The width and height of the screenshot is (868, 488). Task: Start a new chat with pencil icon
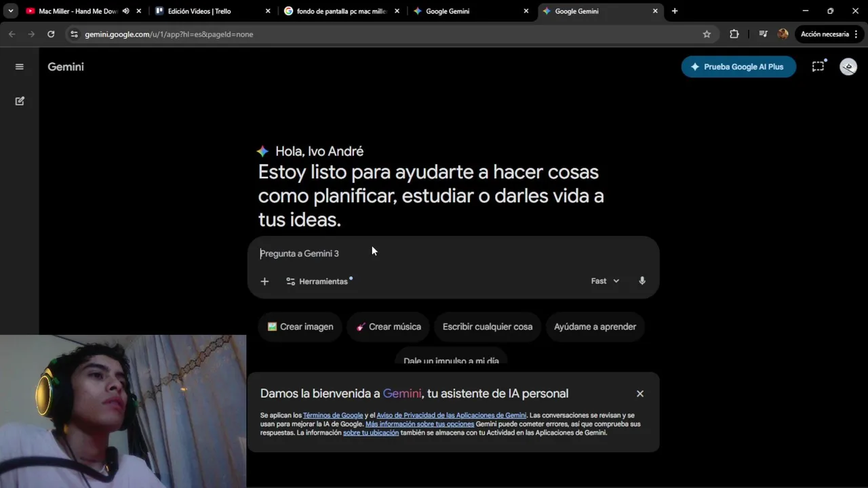point(20,101)
